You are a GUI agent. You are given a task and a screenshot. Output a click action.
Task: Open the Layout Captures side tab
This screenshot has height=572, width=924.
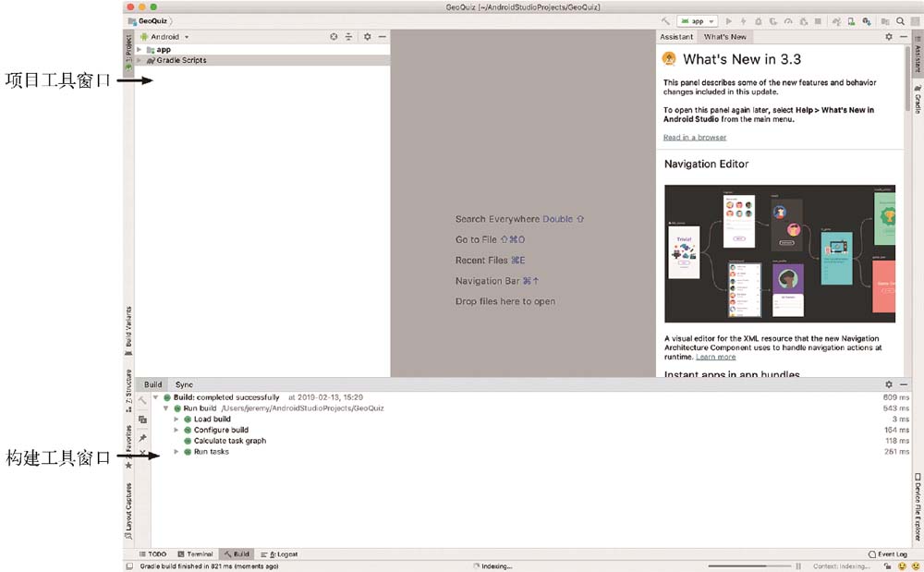[128, 511]
